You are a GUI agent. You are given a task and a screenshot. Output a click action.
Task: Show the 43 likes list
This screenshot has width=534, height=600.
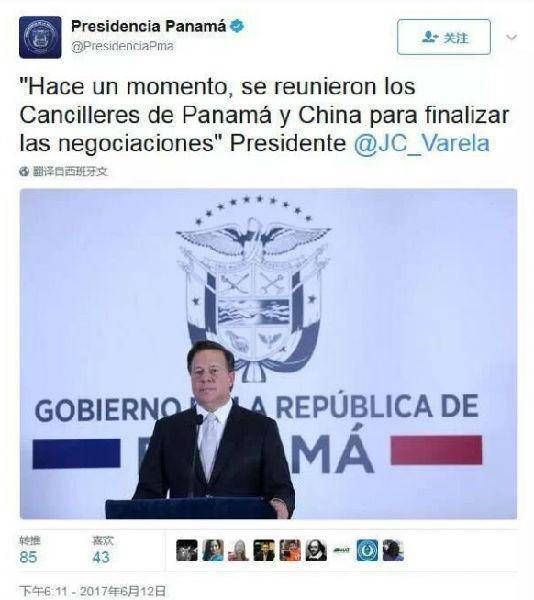[x=103, y=551]
